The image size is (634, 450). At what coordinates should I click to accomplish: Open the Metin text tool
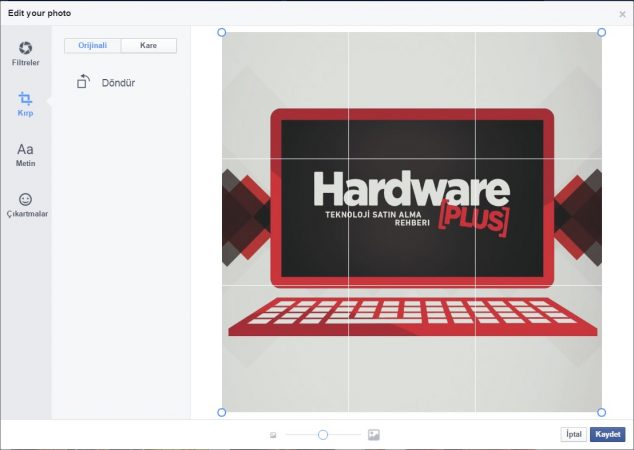pyautogui.click(x=25, y=154)
